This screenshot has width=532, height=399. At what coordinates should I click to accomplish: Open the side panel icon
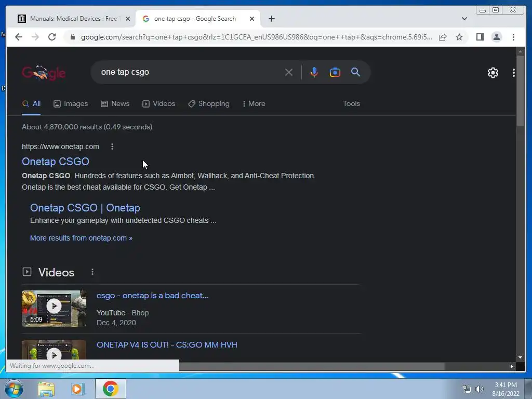coord(480,37)
